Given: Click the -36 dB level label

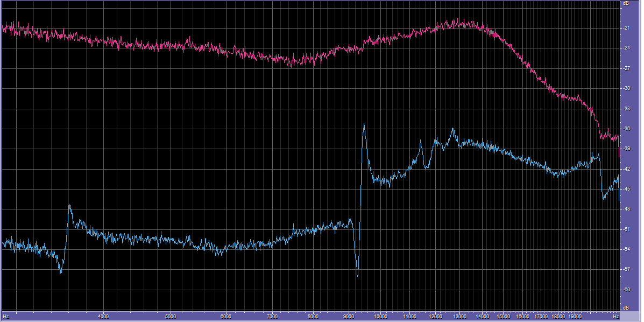Looking at the screenshot, I should coord(627,129).
